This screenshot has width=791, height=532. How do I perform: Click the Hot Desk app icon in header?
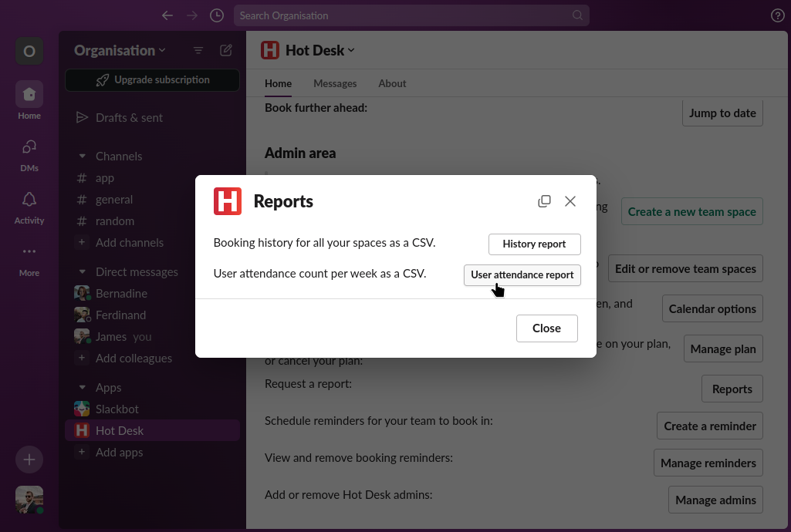(x=270, y=50)
